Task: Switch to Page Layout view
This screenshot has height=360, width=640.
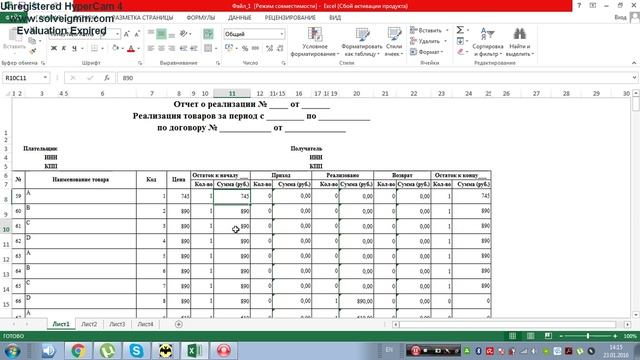Action: [530, 336]
